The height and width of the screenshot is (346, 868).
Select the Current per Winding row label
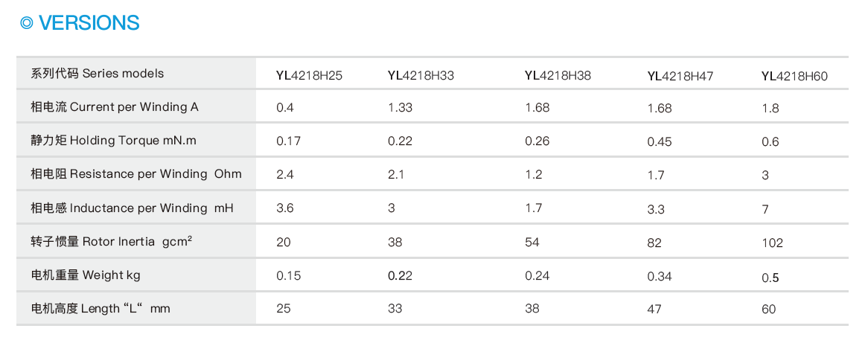coord(115,107)
